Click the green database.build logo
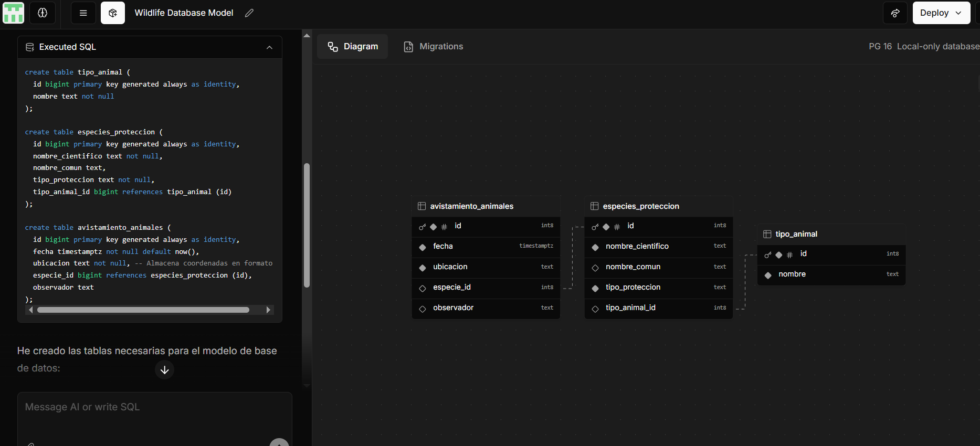 (x=14, y=13)
